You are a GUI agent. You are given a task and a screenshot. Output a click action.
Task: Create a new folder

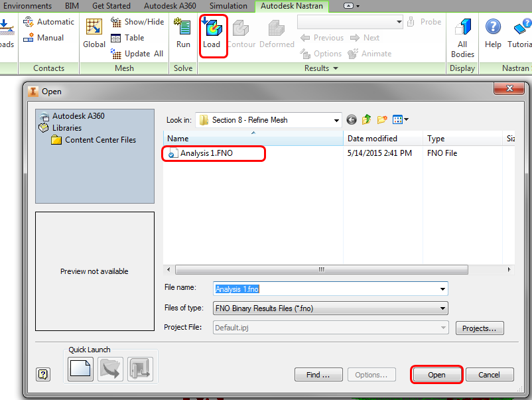click(x=382, y=119)
